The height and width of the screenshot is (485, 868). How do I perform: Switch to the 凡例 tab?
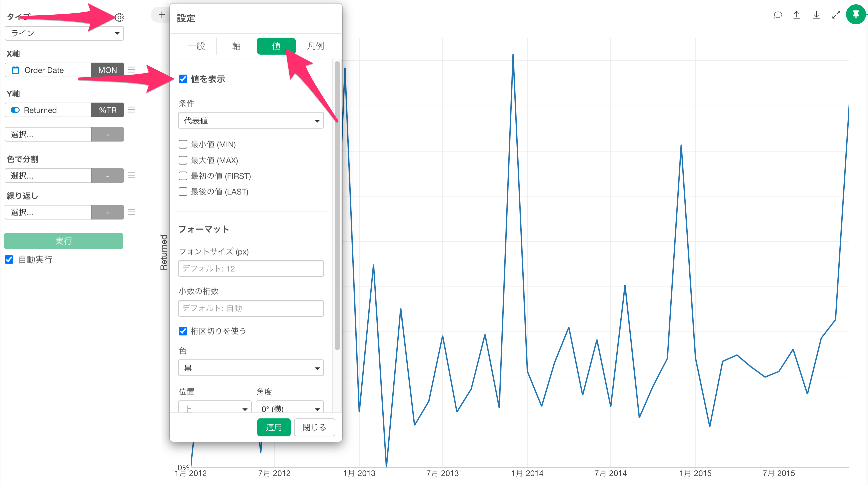pos(315,46)
